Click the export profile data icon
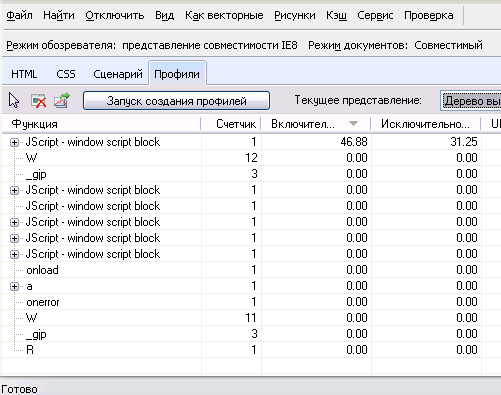The width and height of the screenshot is (501, 395). tap(62, 100)
